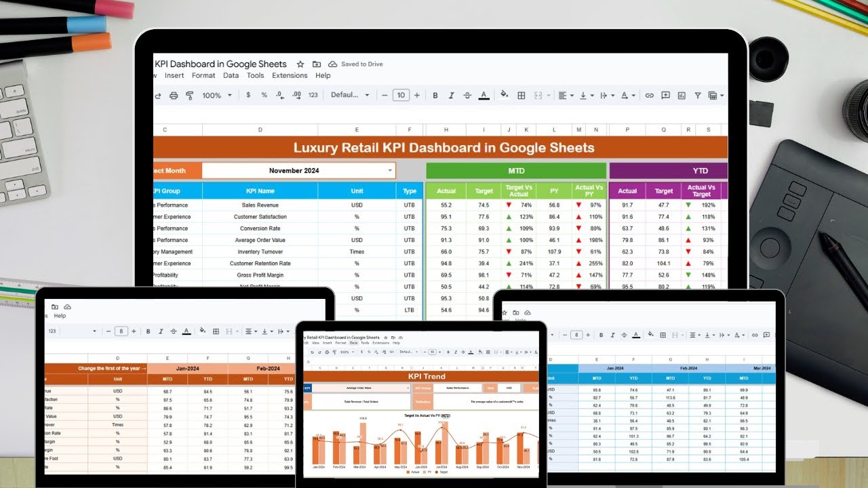Click the move-to-folder icon beside the title
This screenshot has height=488, width=868.
click(317, 64)
